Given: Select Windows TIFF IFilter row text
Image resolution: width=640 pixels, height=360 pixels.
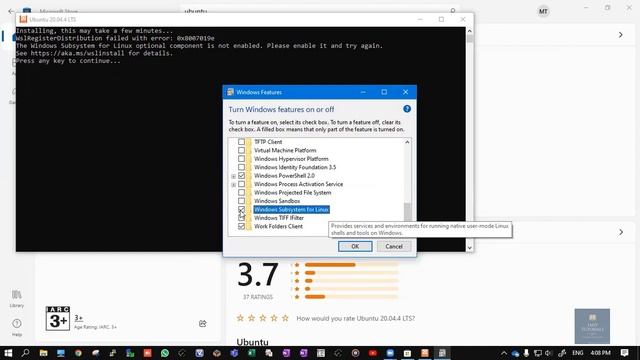Looking at the screenshot, I should point(279,218).
